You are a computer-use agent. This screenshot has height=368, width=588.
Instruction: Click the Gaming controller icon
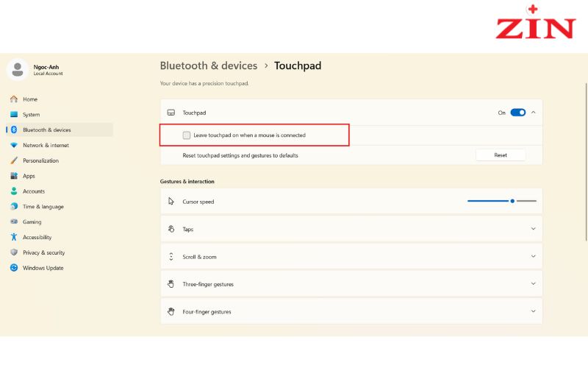tap(14, 222)
